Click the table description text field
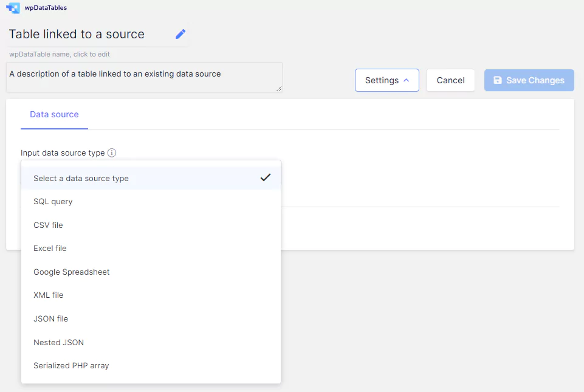Screen dimensions: 584x392 tap(144, 77)
